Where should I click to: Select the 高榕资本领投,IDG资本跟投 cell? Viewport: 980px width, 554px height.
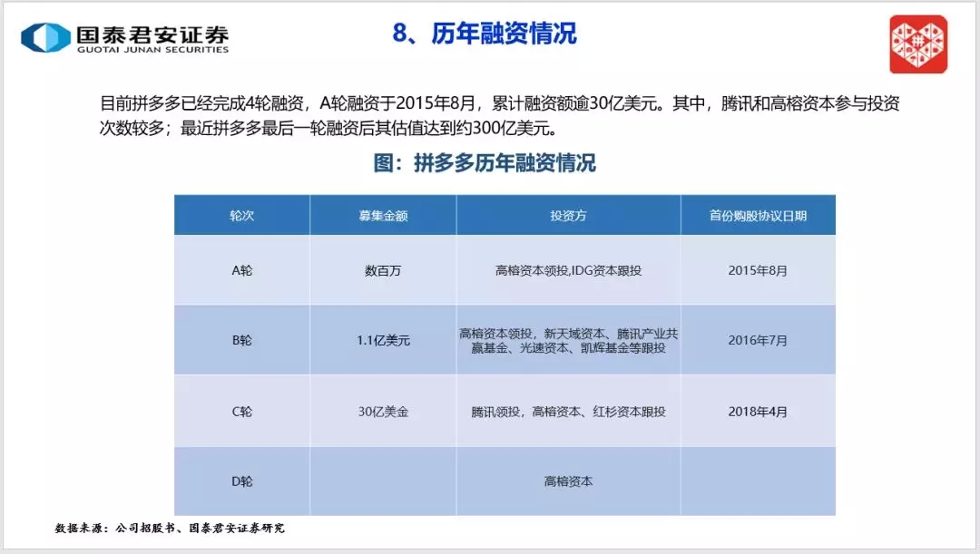point(568,270)
